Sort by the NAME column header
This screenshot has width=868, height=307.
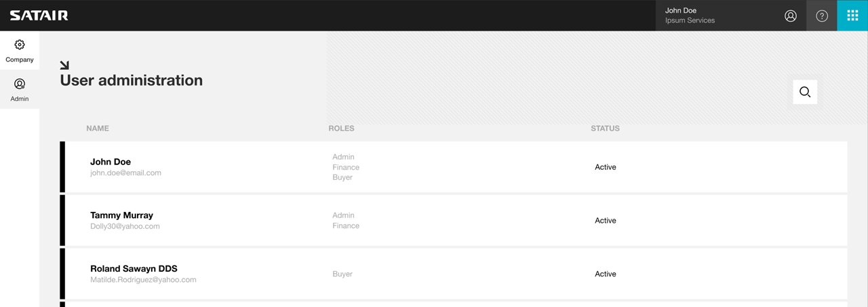tap(98, 128)
